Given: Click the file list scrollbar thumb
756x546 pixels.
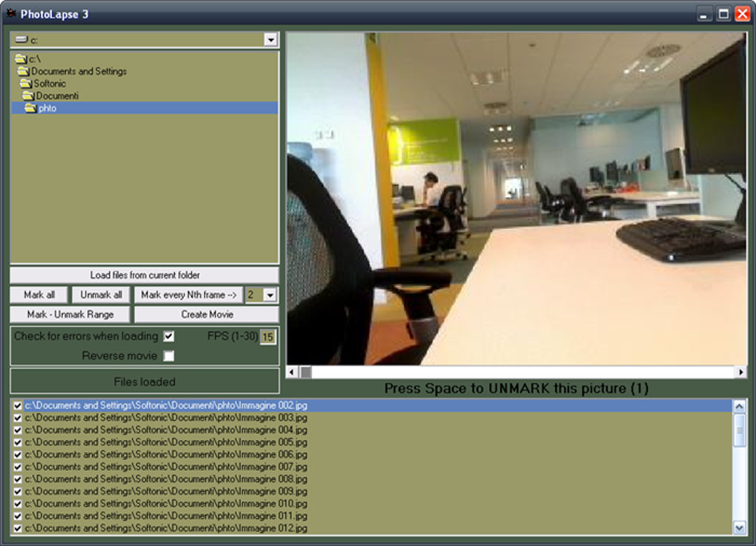Looking at the screenshot, I should coord(740,430).
